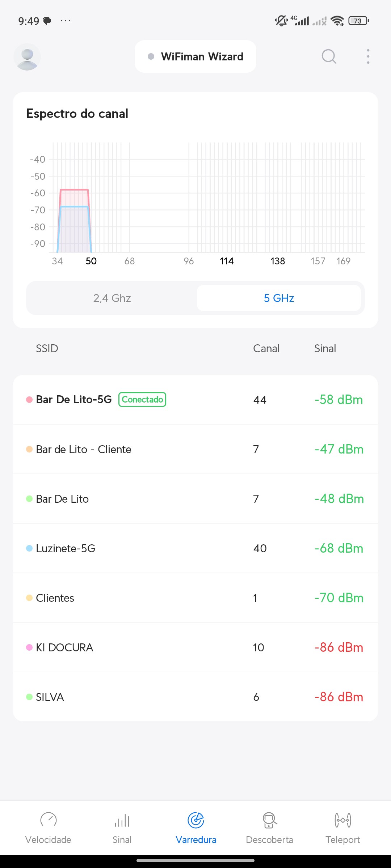Tap the Conectado badge

tap(142, 400)
